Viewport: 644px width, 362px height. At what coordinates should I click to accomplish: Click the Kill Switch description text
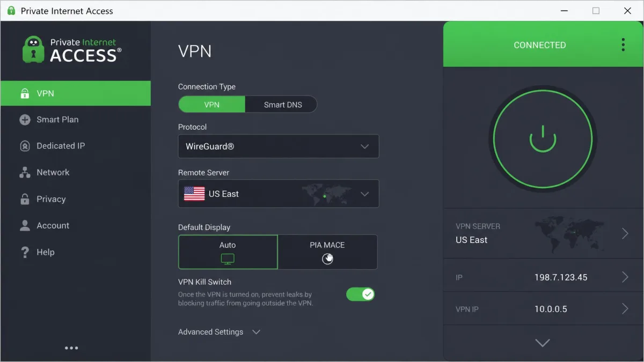click(x=245, y=299)
